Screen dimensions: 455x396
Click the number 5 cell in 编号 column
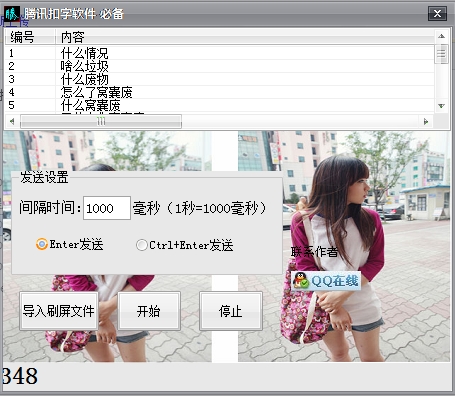[x=11, y=105]
